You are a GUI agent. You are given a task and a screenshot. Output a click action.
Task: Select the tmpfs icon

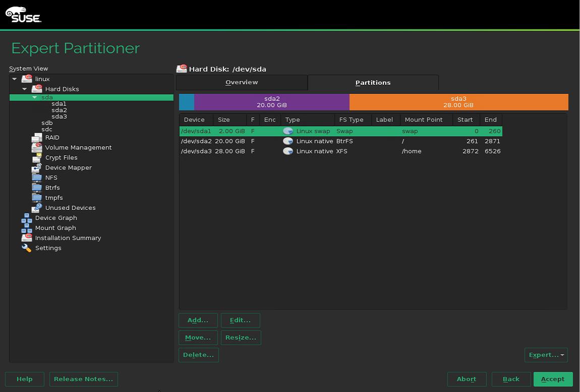coord(37,197)
